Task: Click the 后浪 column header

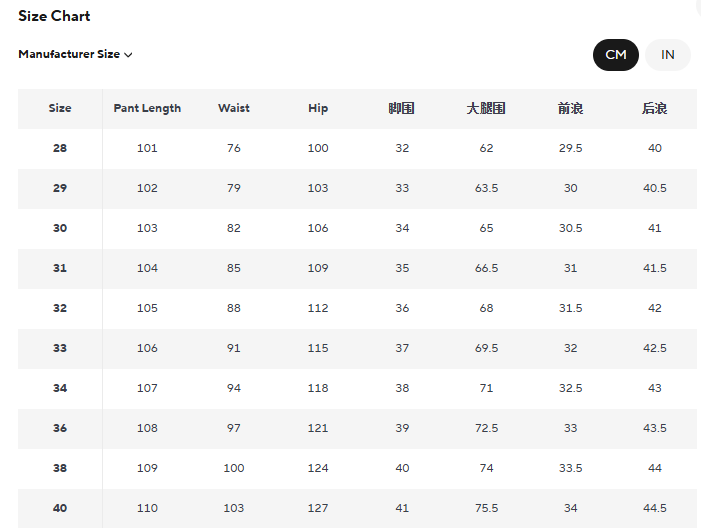Action: [x=655, y=108]
